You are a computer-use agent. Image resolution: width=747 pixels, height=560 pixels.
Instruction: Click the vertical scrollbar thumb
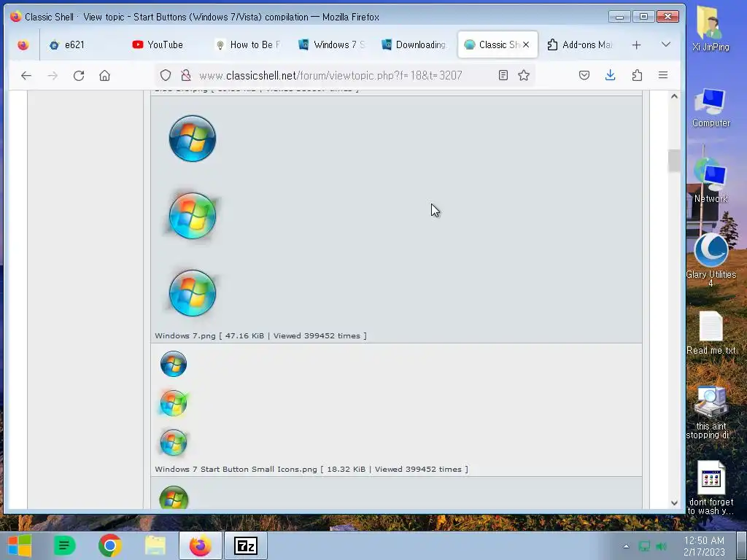674,160
